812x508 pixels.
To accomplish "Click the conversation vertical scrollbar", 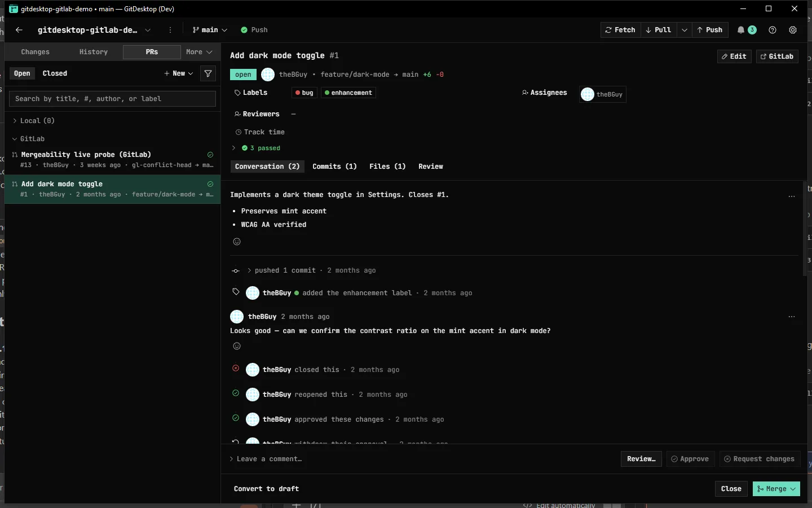I will tap(805, 229).
